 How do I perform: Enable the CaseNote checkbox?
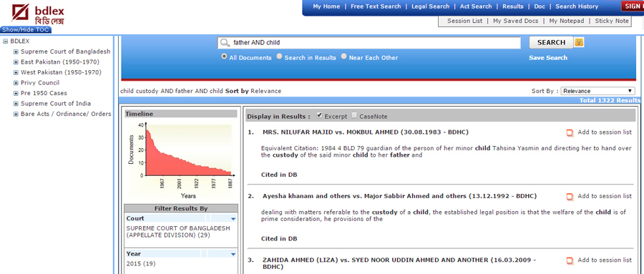(x=354, y=116)
